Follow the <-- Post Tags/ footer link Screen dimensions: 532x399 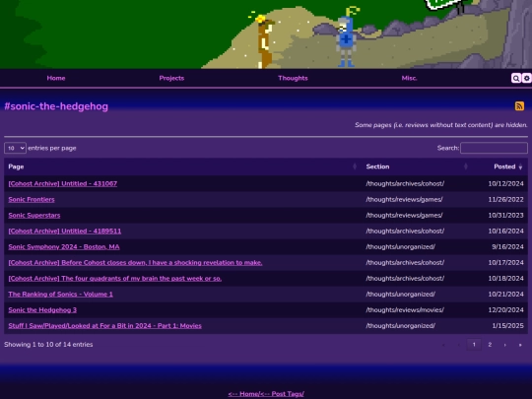click(282, 394)
